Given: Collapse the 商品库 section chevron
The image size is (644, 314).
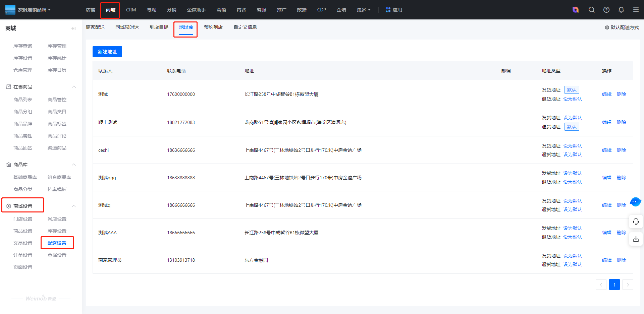Looking at the screenshot, I should coord(74,165).
